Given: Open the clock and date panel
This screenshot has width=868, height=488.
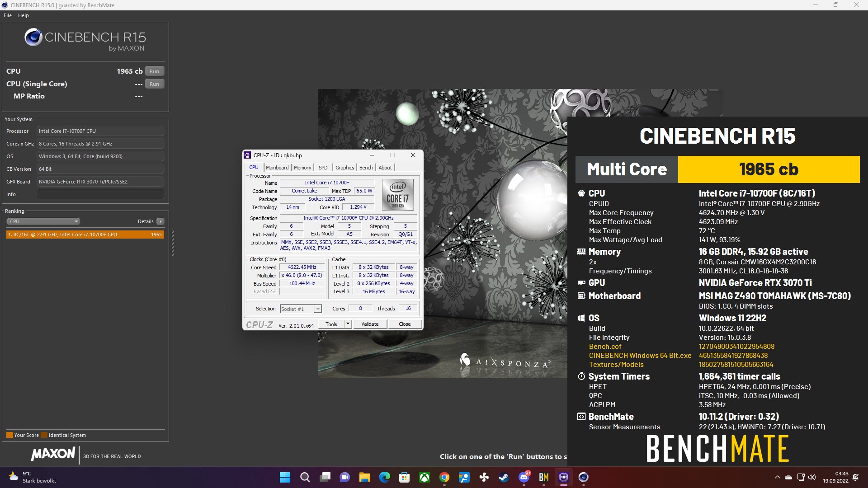Looking at the screenshot, I should (x=835, y=477).
